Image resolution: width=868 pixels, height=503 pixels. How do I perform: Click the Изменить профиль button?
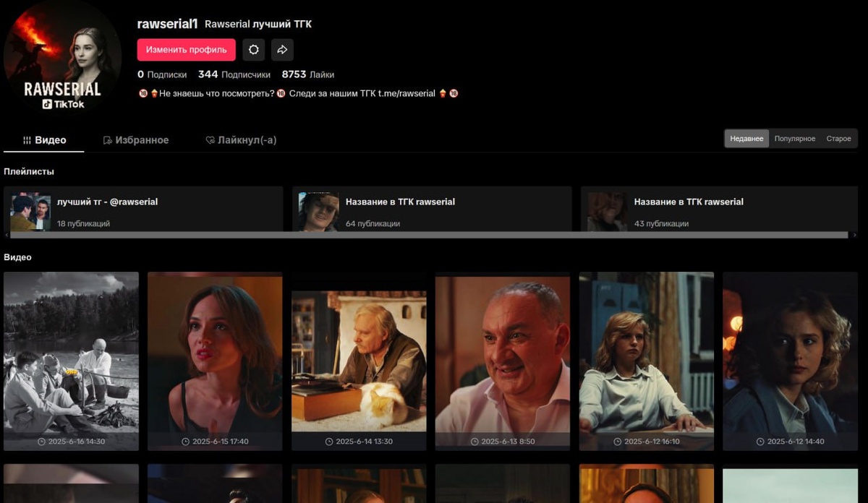coord(187,50)
